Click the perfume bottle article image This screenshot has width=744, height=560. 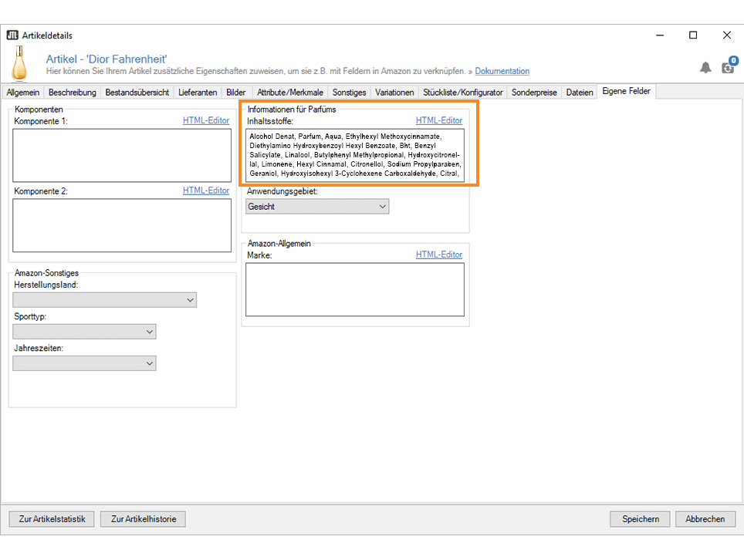pos(19,64)
